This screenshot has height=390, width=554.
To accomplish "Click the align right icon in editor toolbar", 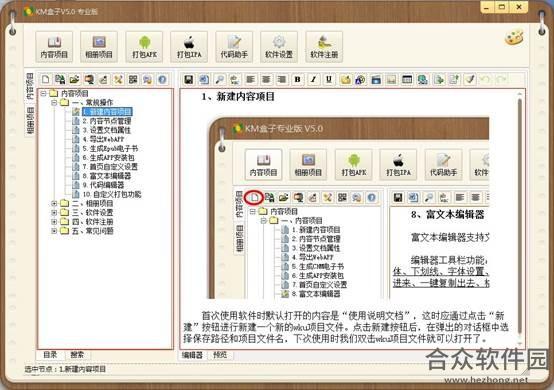I will click(282, 79).
